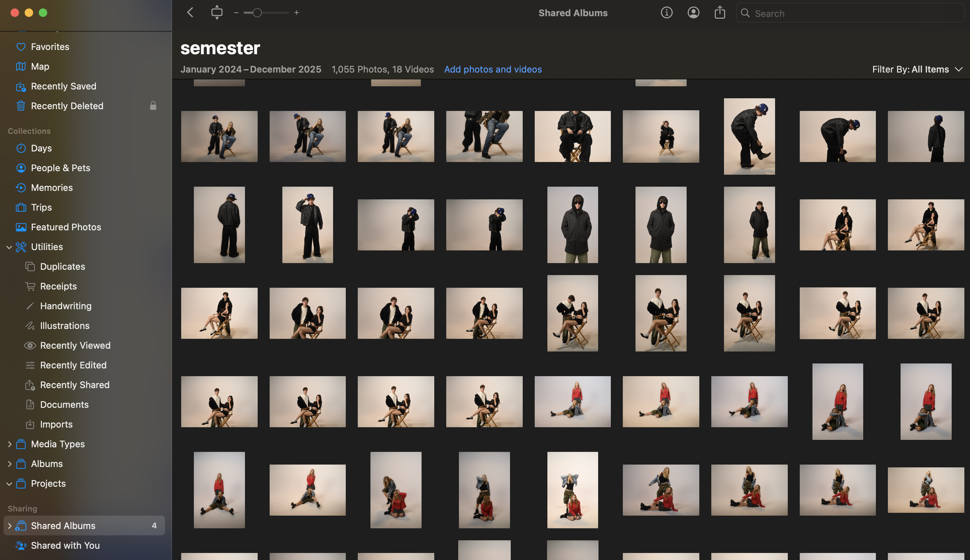The image size is (970, 560).
Task: Click Add photos and videos link
Action: [493, 70]
